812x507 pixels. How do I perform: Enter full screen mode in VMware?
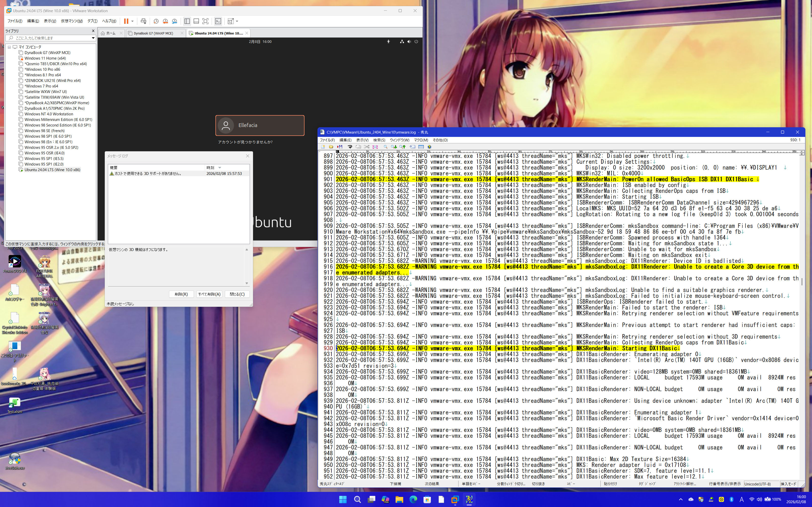205,21
